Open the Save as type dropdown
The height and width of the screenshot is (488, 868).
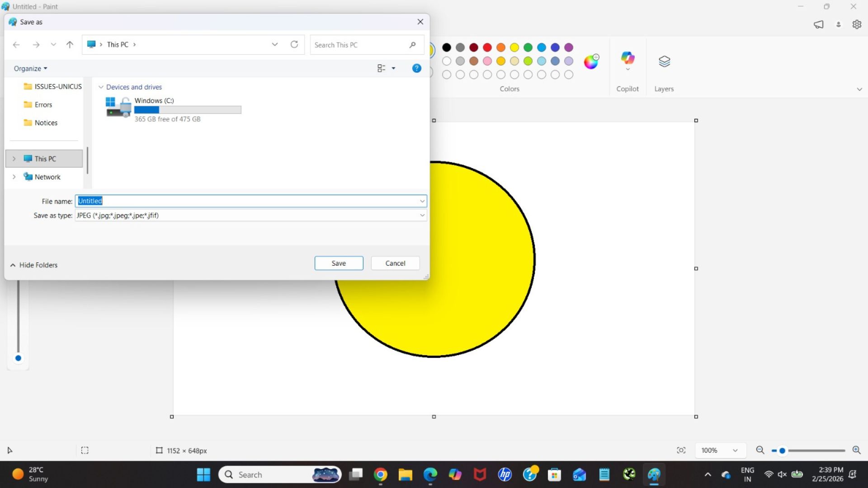pyautogui.click(x=422, y=216)
